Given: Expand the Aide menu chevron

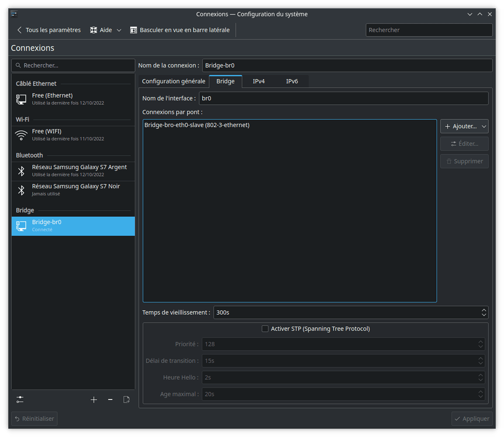Looking at the screenshot, I should coord(118,30).
